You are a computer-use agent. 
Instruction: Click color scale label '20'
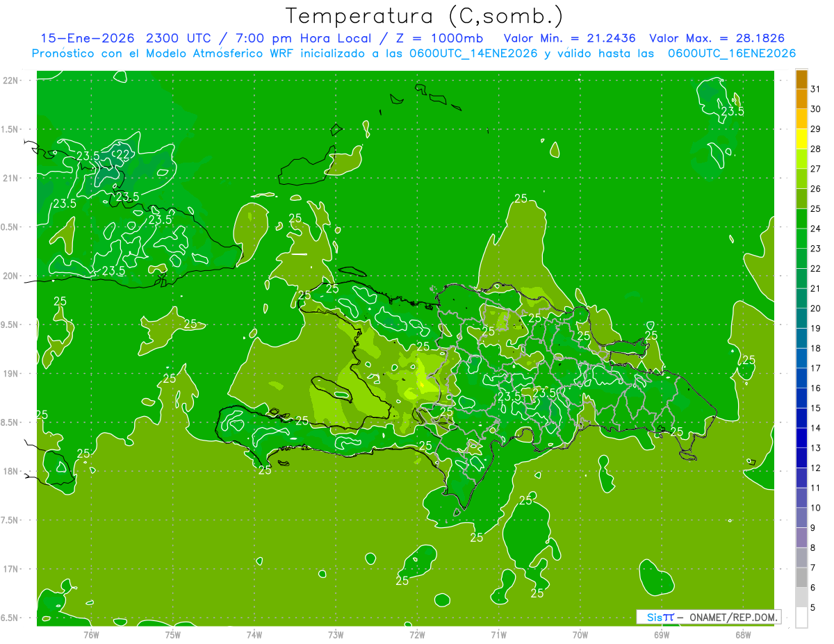point(815,308)
